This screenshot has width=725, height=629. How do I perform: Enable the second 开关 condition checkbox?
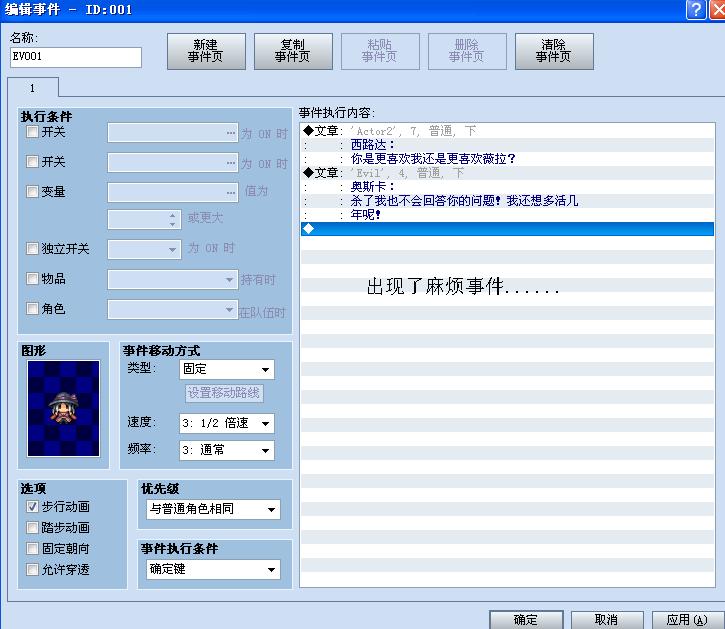pyautogui.click(x=32, y=161)
